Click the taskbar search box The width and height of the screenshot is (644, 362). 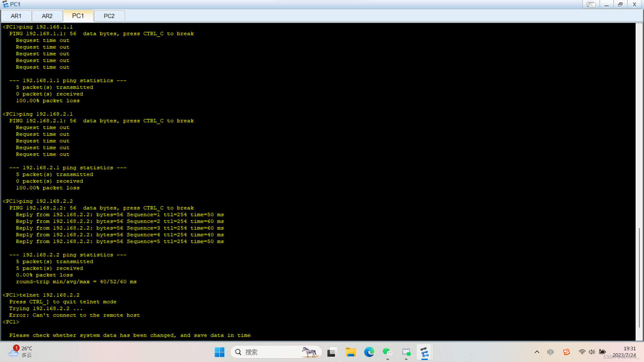point(268,352)
